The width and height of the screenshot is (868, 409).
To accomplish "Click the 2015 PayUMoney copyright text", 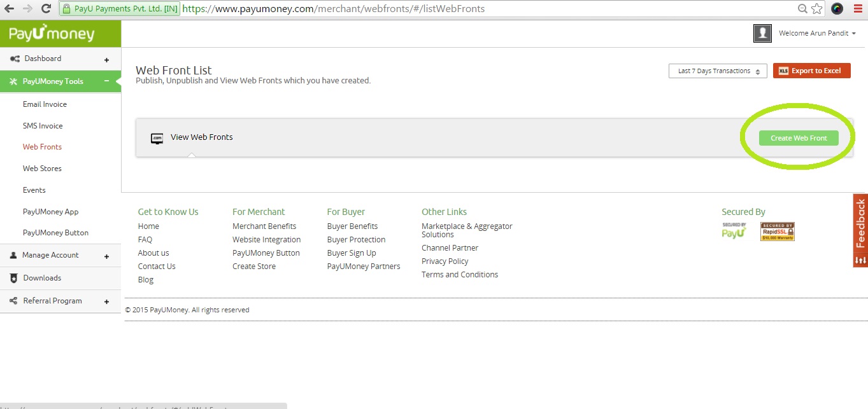I will tap(187, 310).
